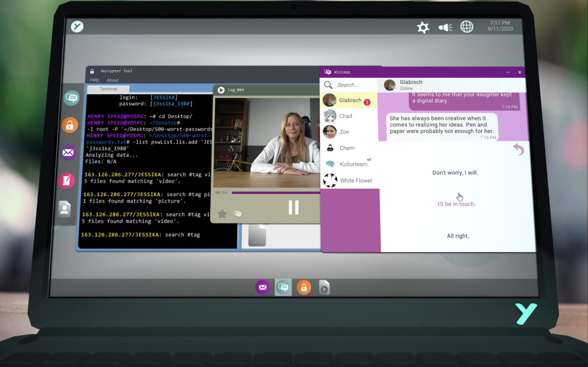Click the reply arrow in Wizzapp chat
This screenshot has width=588, height=367.
pyautogui.click(x=518, y=149)
